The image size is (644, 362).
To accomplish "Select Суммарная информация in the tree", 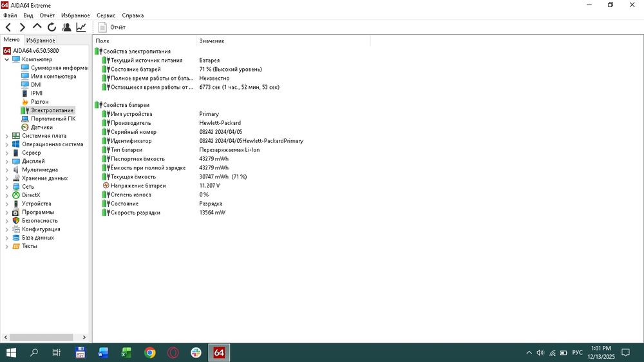I will click(x=59, y=68).
